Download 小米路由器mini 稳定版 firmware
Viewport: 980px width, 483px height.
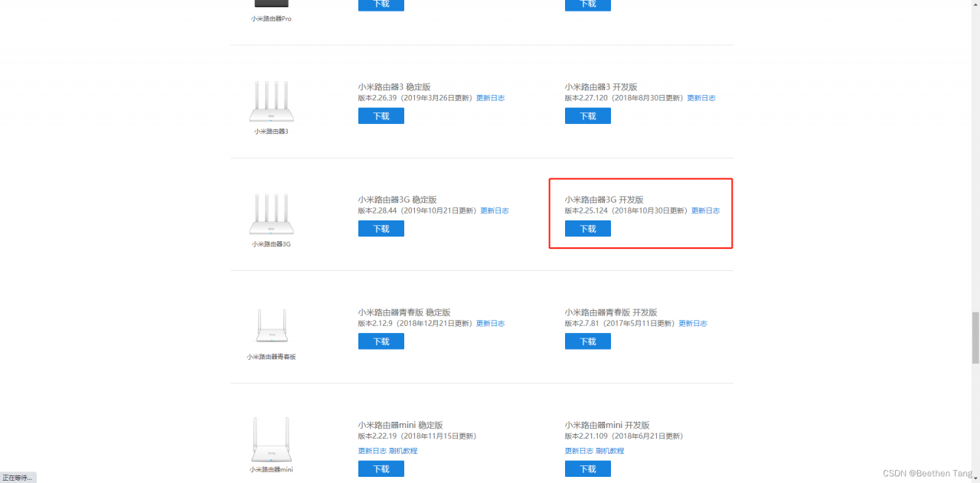(x=381, y=469)
